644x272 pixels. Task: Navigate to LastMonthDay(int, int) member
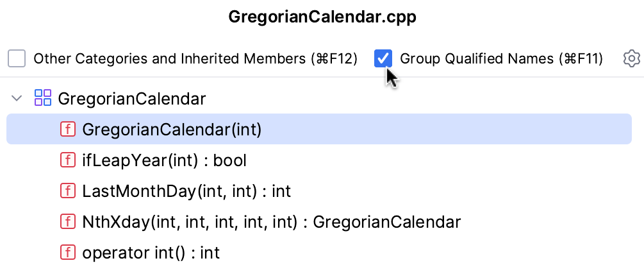(186, 191)
